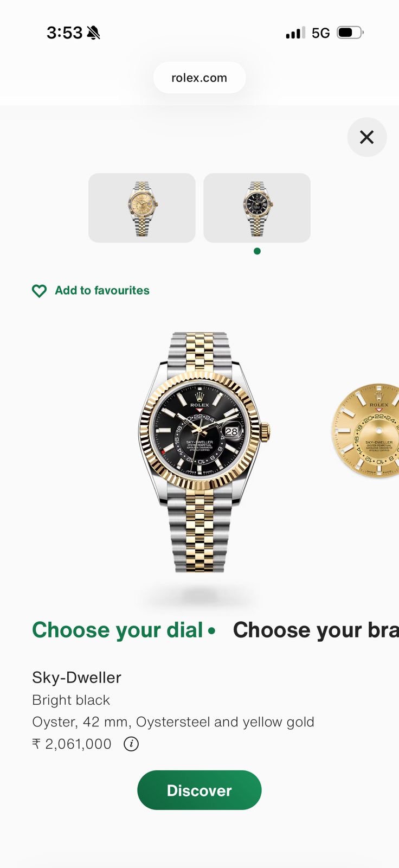Tap the ₹ 2,061,000 price text
Viewport: 399px width, 868px height.
(x=72, y=744)
